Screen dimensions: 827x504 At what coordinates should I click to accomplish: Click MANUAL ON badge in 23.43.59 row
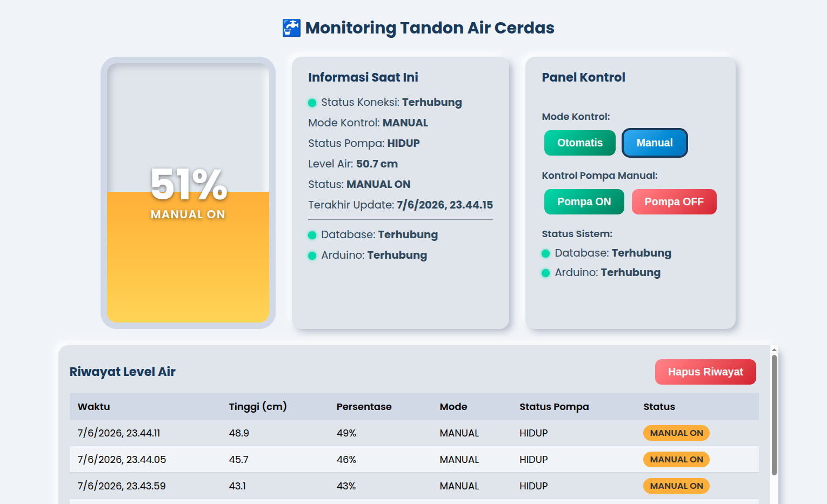pyautogui.click(x=676, y=486)
